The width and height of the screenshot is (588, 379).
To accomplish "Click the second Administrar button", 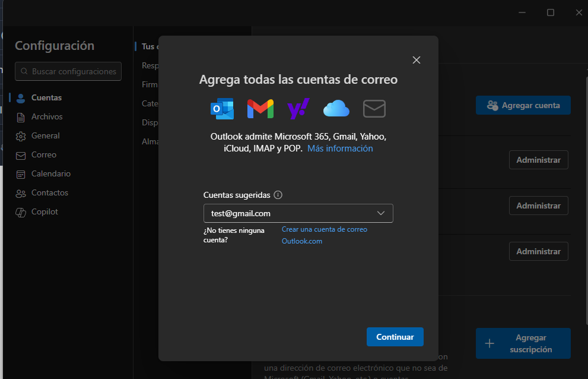I will pyautogui.click(x=539, y=206).
